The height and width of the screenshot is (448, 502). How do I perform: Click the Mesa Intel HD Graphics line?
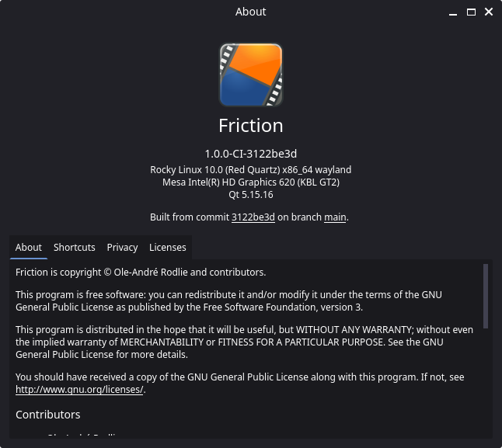click(x=250, y=182)
